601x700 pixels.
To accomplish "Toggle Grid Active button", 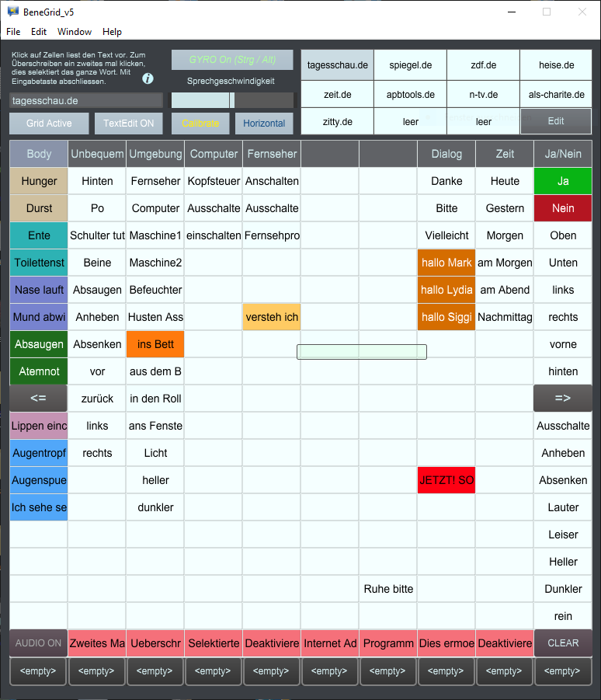I will pos(49,124).
